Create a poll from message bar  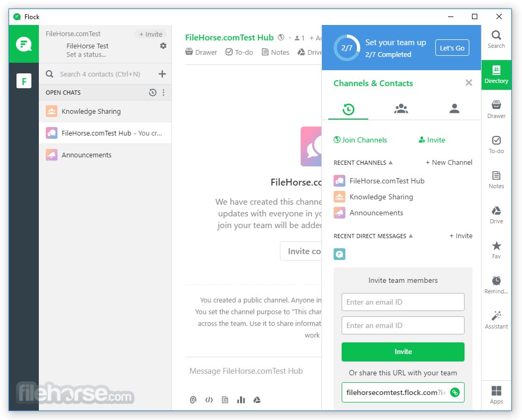coord(241,400)
